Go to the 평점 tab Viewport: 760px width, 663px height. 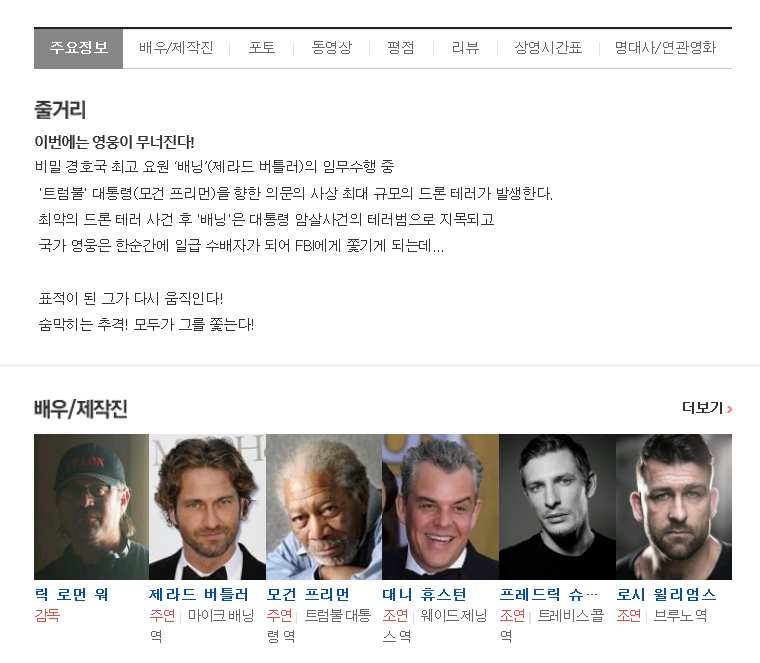(x=401, y=48)
